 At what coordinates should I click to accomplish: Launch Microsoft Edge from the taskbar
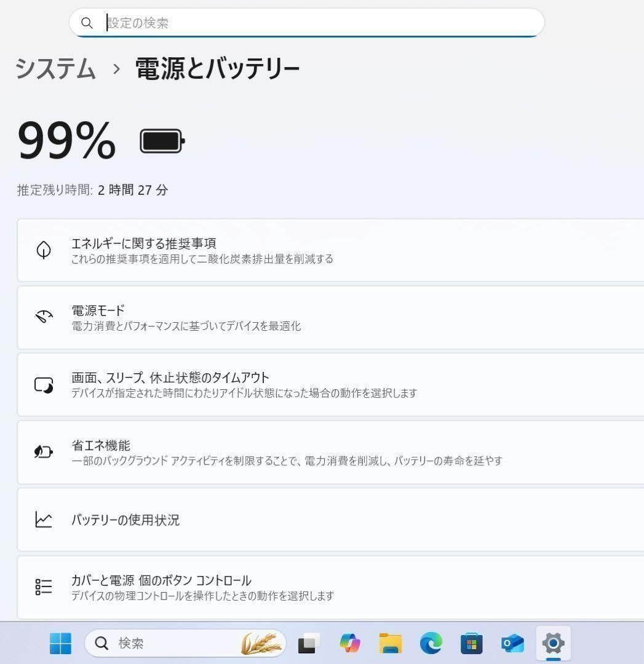[x=431, y=644]
